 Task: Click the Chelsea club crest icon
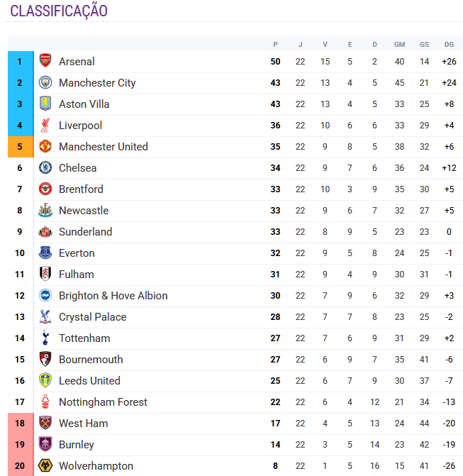tap(45, 168)
